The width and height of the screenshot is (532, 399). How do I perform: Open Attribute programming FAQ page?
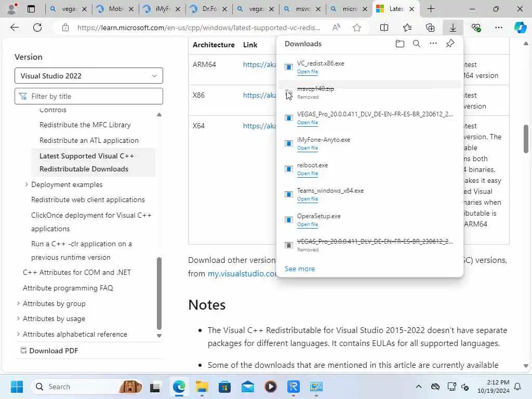tap(68, 288)
